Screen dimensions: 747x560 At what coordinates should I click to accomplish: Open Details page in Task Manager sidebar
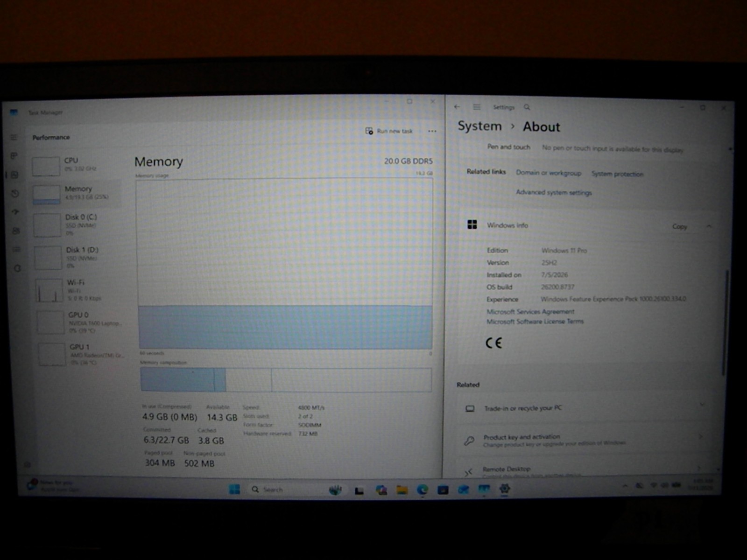[x=16, y=249]
